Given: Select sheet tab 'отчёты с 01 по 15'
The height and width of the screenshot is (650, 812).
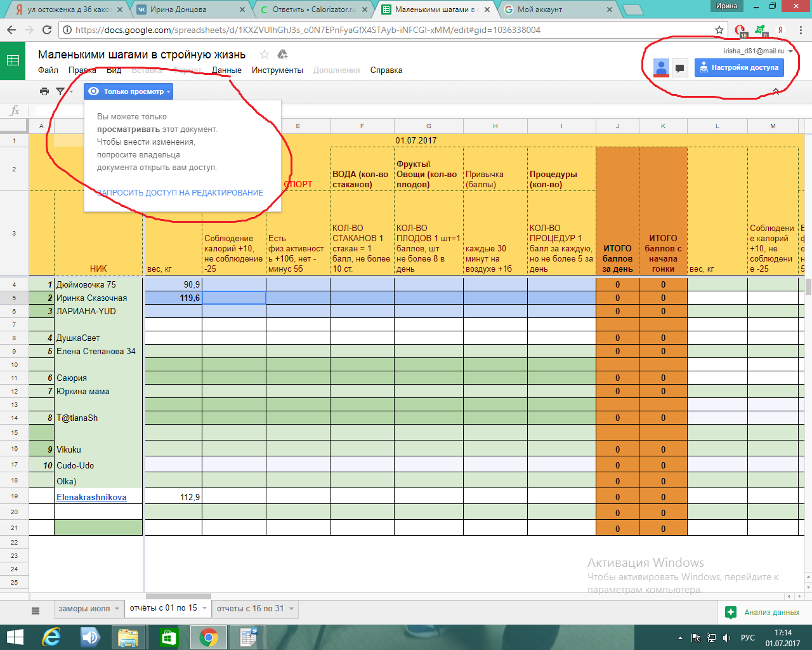Looking at the screenshot, I should [x=164, y=608].
